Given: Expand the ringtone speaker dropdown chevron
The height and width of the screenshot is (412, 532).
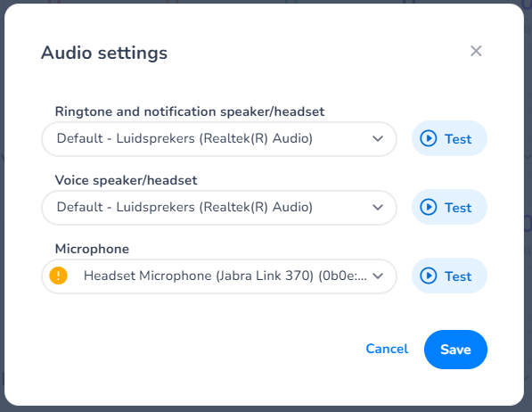Looking at the screenshot, I should tap(378, 138).
